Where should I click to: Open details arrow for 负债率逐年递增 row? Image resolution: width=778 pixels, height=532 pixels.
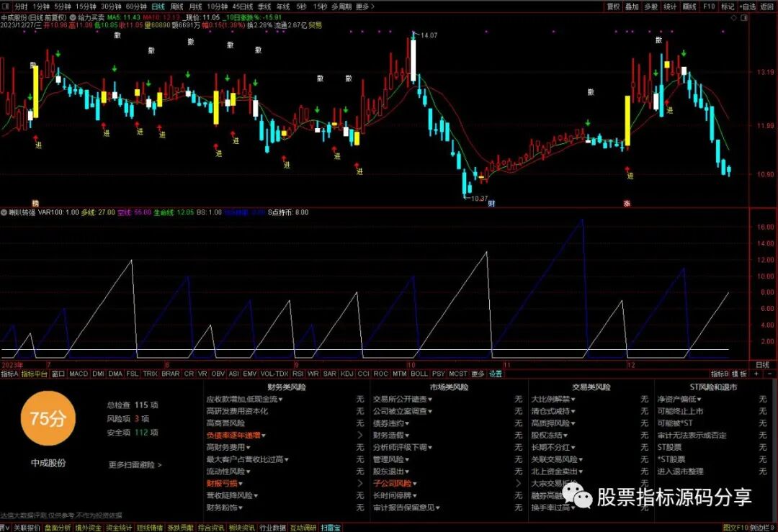[x=360, y=436]
